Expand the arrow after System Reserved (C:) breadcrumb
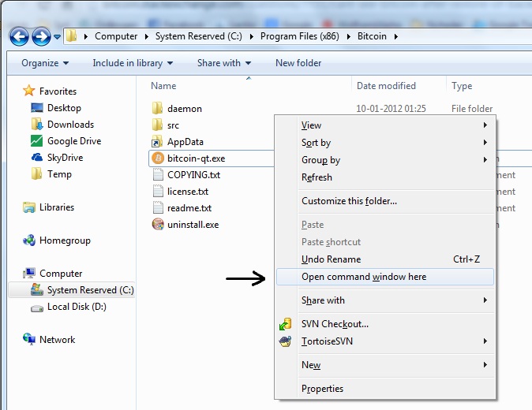 tap(252, 36)
